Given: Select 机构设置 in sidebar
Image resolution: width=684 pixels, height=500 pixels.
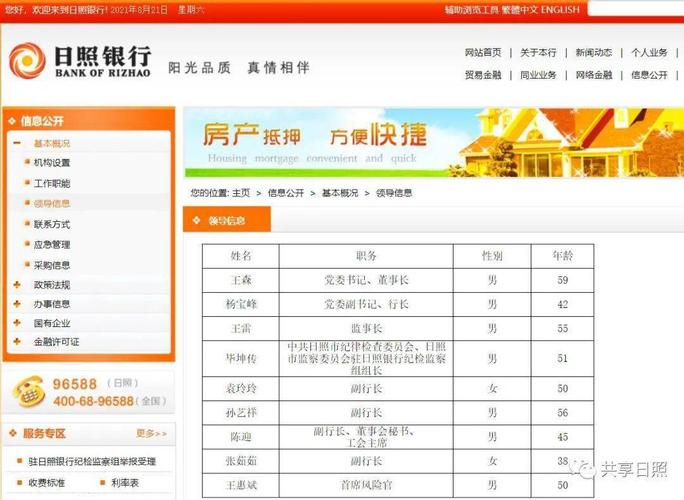Looking at the screenshot, I should tap(52, 163).
